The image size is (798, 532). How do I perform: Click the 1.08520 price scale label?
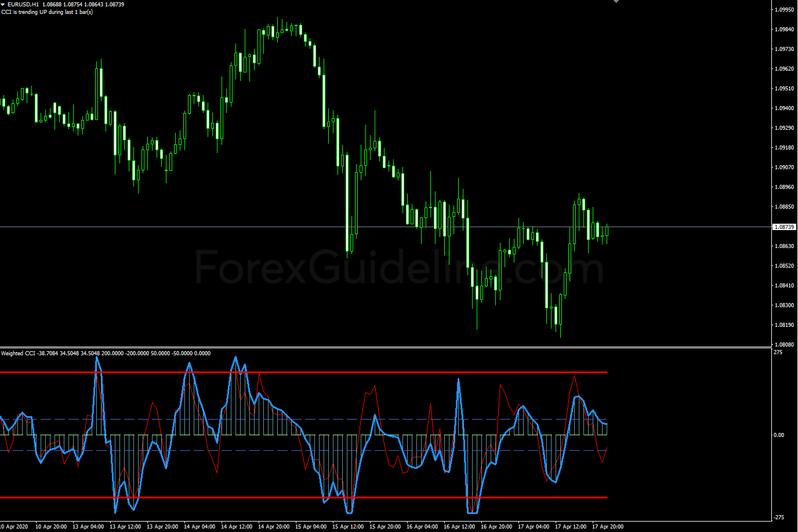[x=784, y=265]
